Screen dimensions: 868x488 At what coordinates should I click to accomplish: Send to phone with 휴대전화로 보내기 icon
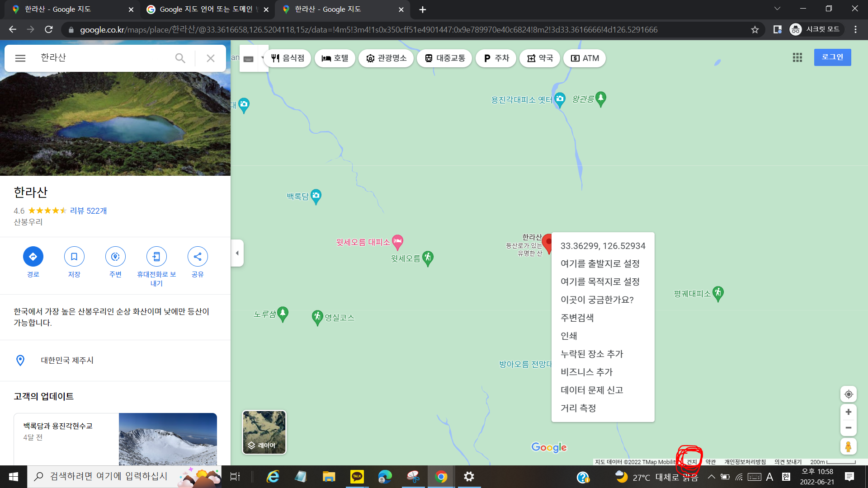click(x=156, y=257)
